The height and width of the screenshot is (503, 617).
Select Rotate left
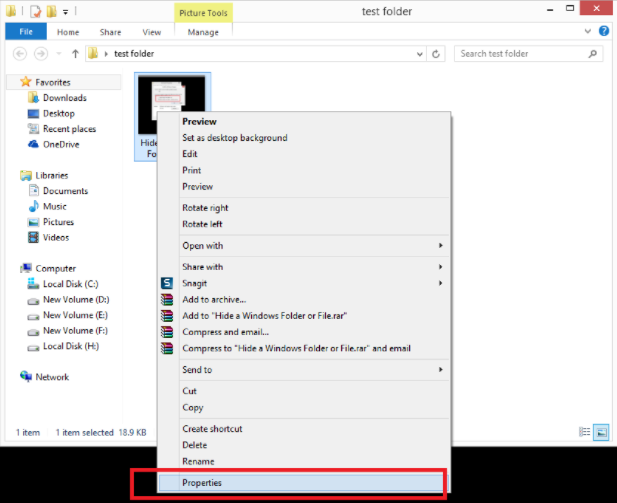tap(202, 224)
